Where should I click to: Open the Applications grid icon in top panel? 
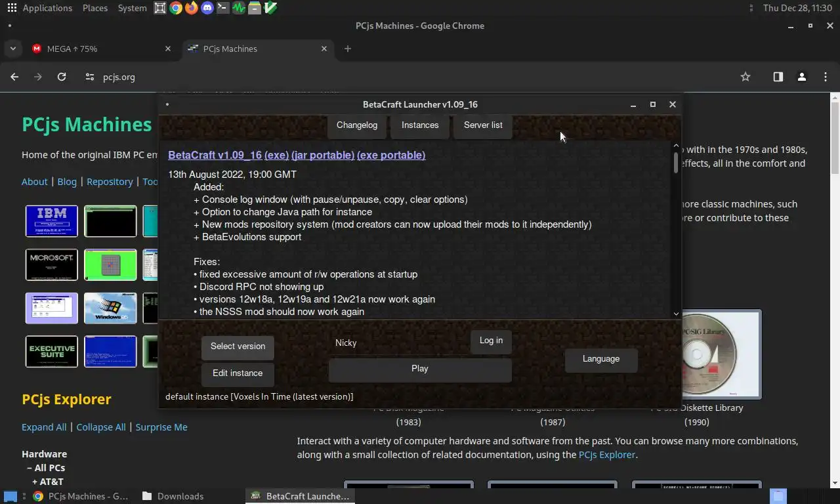(12, 8)
